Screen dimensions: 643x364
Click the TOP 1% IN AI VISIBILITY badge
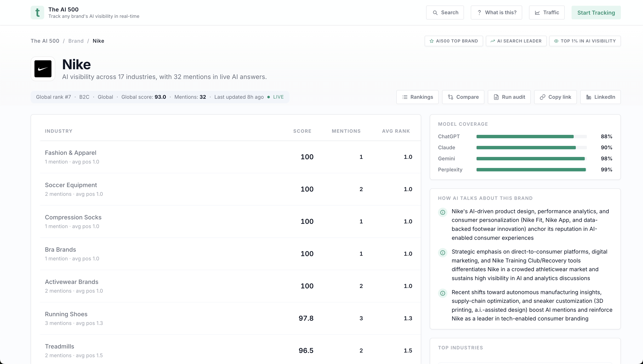[585, 41]
